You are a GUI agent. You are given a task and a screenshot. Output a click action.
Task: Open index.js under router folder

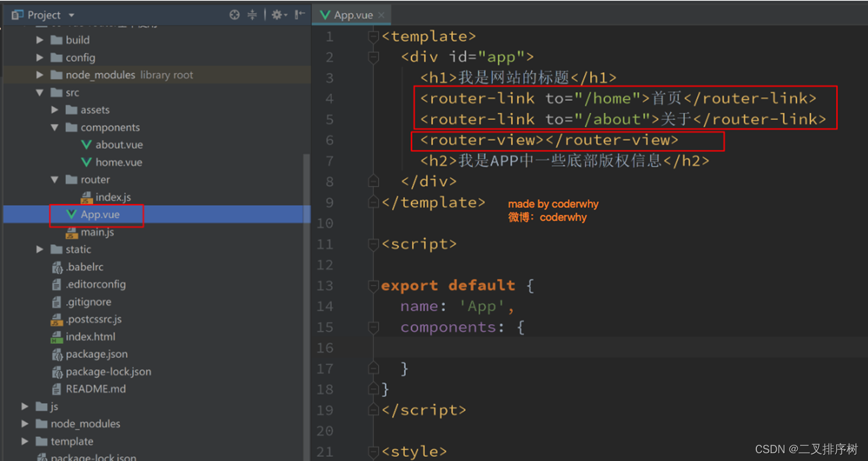click(113, 197)
